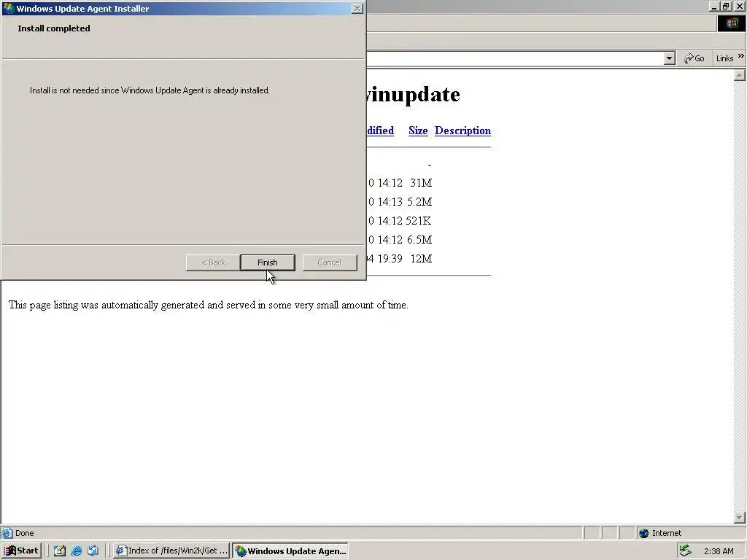Click the scrollbar down arrow in the browser
747x560 pixels.
(x=740, y=517)
